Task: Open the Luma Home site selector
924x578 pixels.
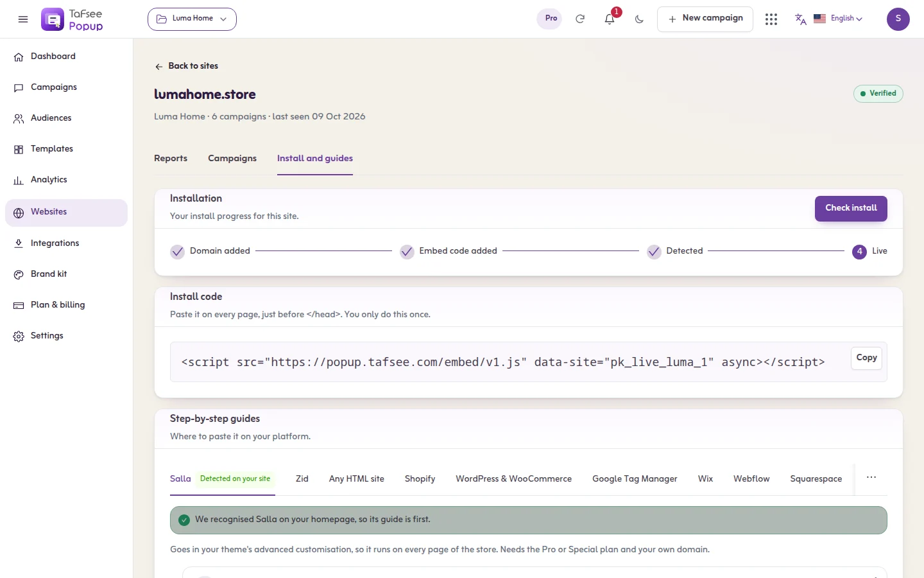Action: coord(192,19)
